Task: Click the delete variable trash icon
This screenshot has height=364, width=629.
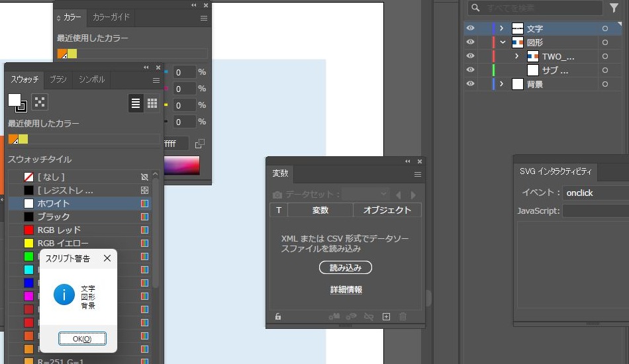Action: click(x=403, y=317)
